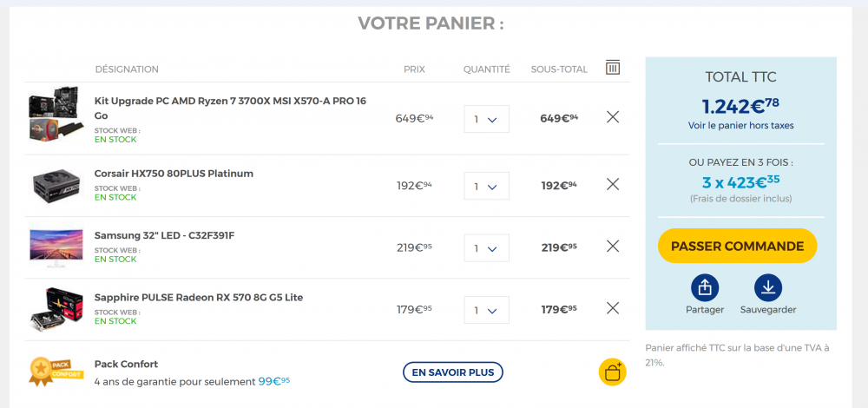868x408 pixels.
Task: Remove the Ryzen 7 3700X upgrade kit
Action: pyautogui.click(x=613, y=117)
